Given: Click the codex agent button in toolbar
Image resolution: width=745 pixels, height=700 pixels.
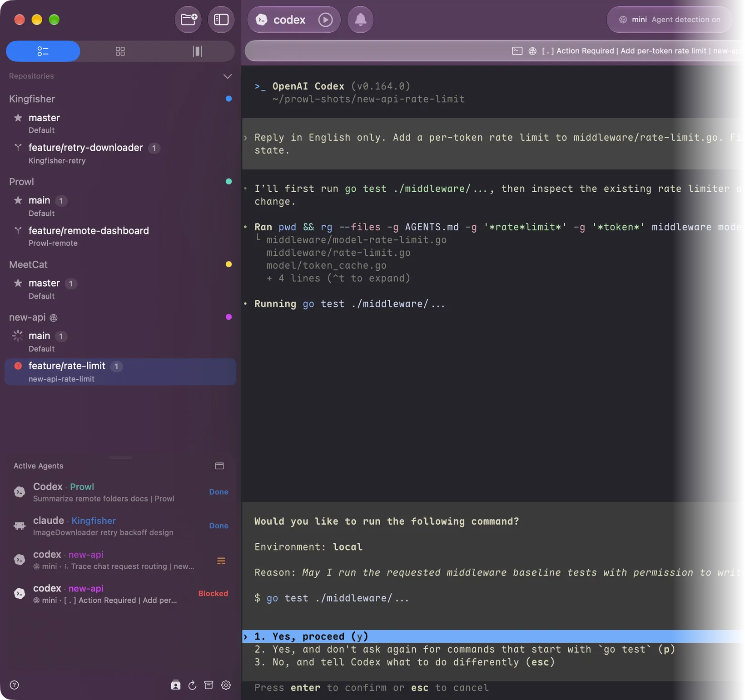Looking at the screenshot, I should point(281,20).
